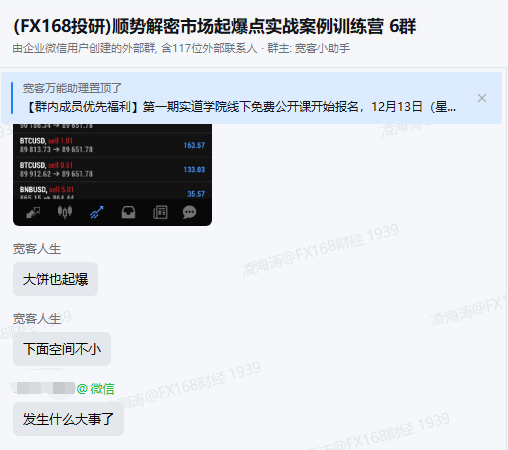This screenshot has height=450, width=508.
Task: Click the history inbox tray icon
Action: pos(128,212)
